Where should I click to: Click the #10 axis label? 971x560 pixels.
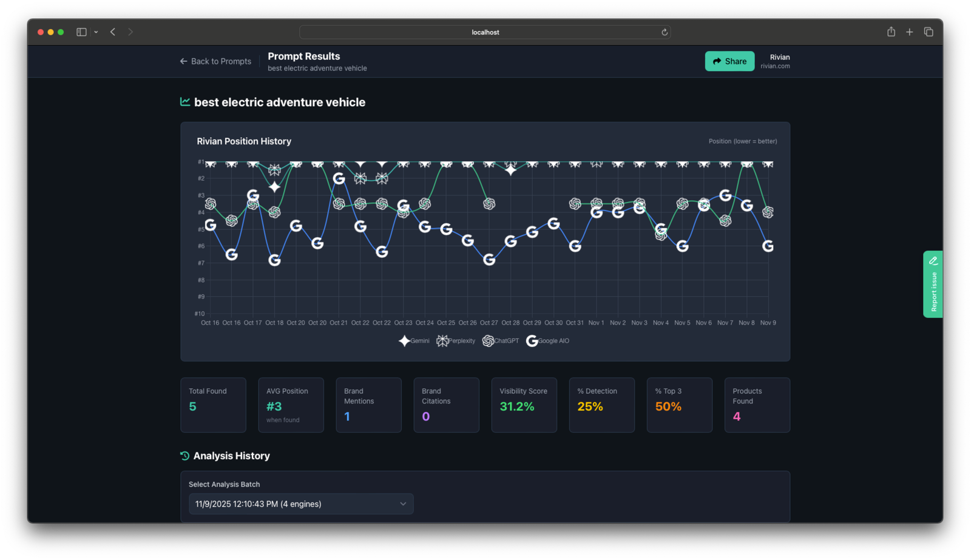199,314
